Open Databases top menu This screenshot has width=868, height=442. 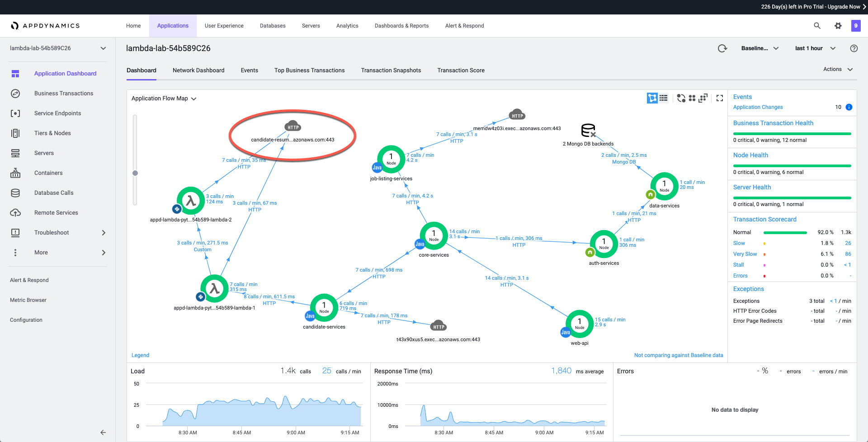coord(273,26)
